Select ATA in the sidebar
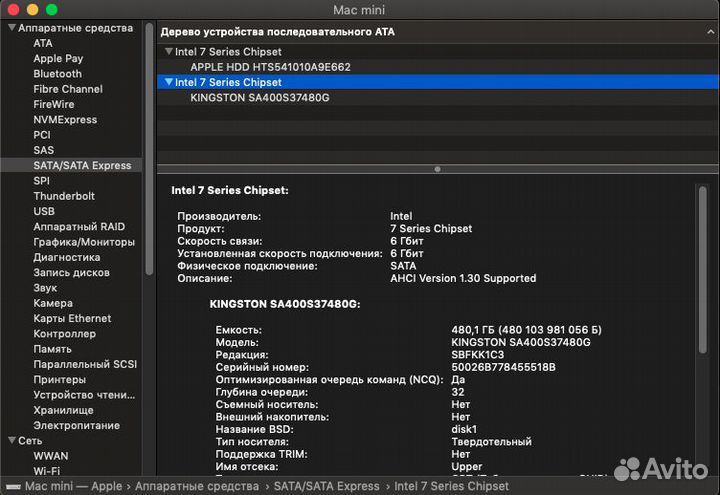 [x=43, y=43]
